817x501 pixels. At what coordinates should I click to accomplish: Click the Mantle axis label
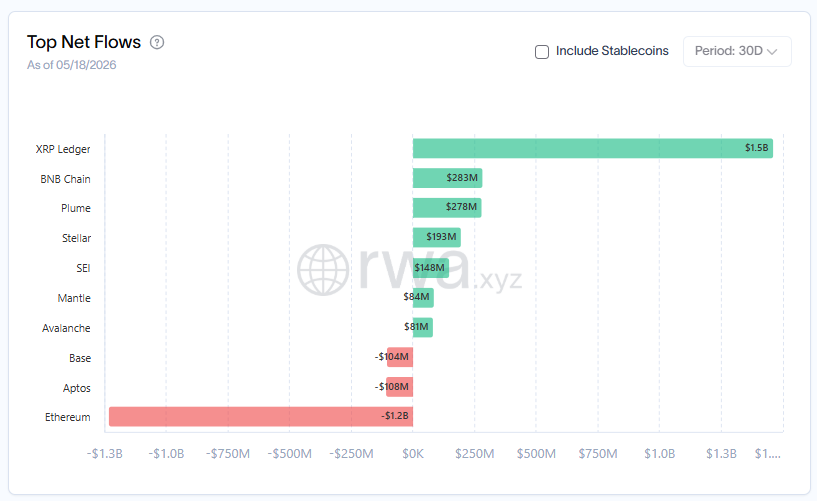coord(74,298)
